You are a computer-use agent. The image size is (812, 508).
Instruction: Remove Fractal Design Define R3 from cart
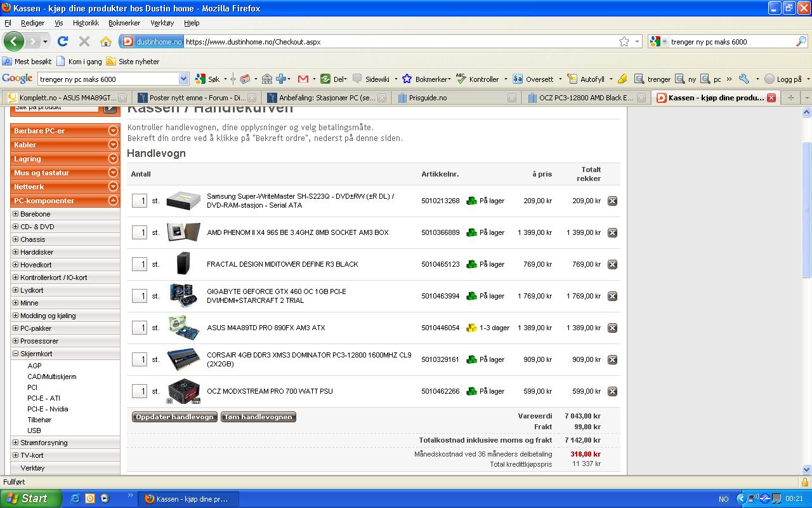click(612, 264)
